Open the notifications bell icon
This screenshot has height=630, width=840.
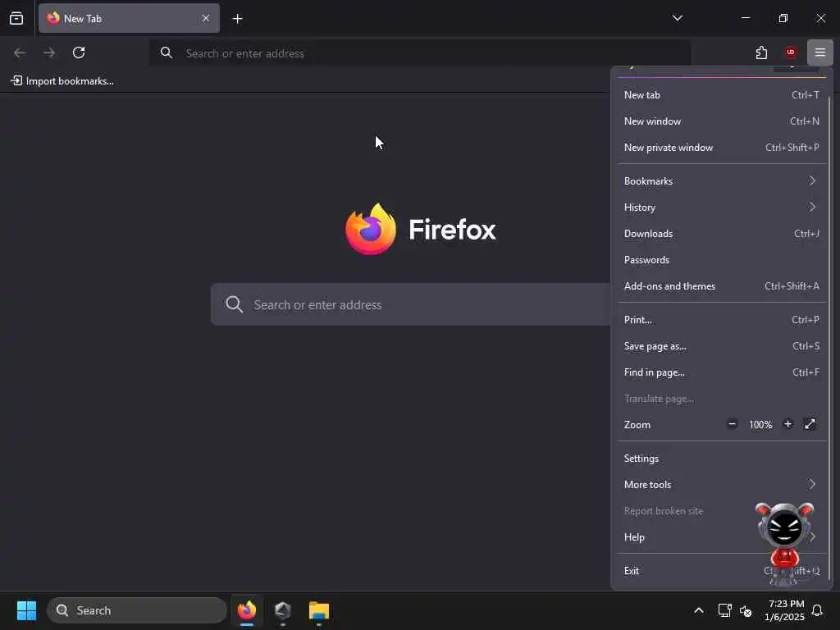coord(818,610)
